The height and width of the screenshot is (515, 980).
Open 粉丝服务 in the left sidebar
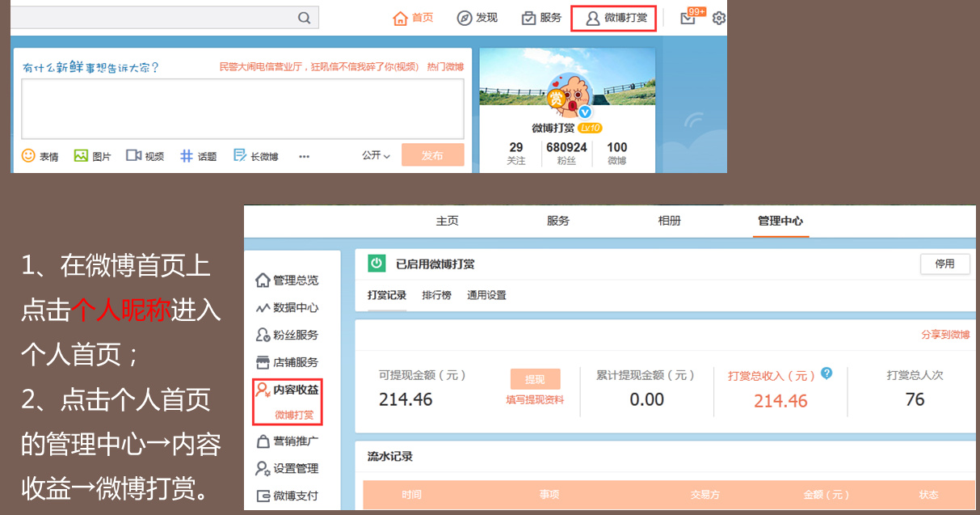[287, 335]
